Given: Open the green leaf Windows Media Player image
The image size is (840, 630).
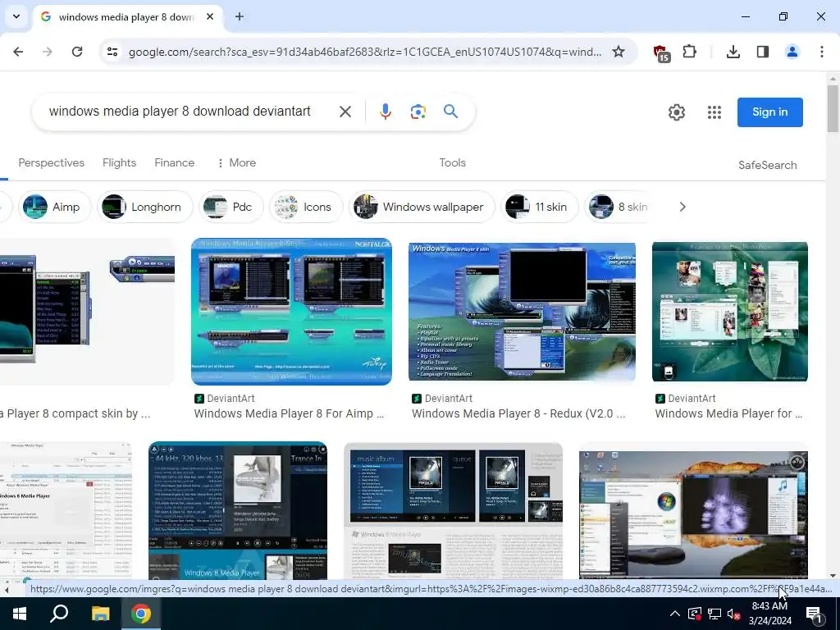Looking at the screenshot, I should point(729,311).
